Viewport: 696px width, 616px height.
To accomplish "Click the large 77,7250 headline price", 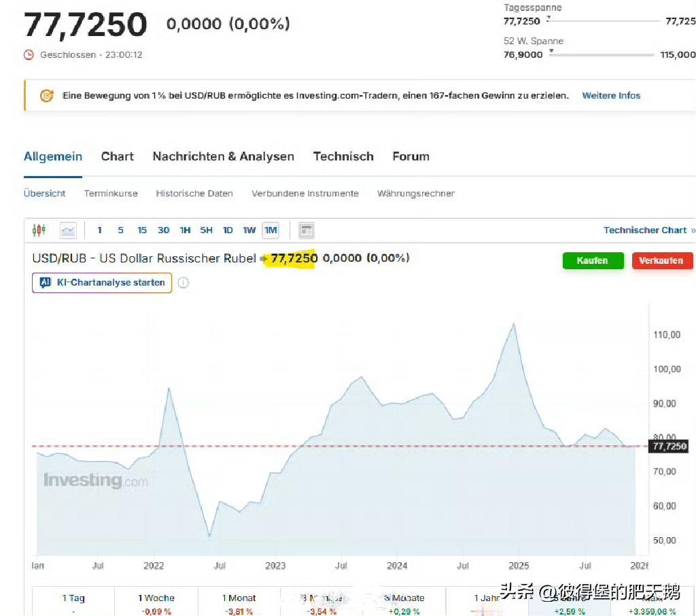I will (85, 24).
